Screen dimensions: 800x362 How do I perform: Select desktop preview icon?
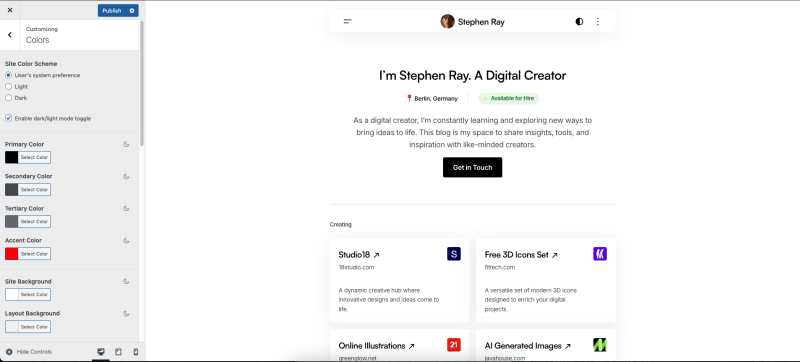[101, 352]
